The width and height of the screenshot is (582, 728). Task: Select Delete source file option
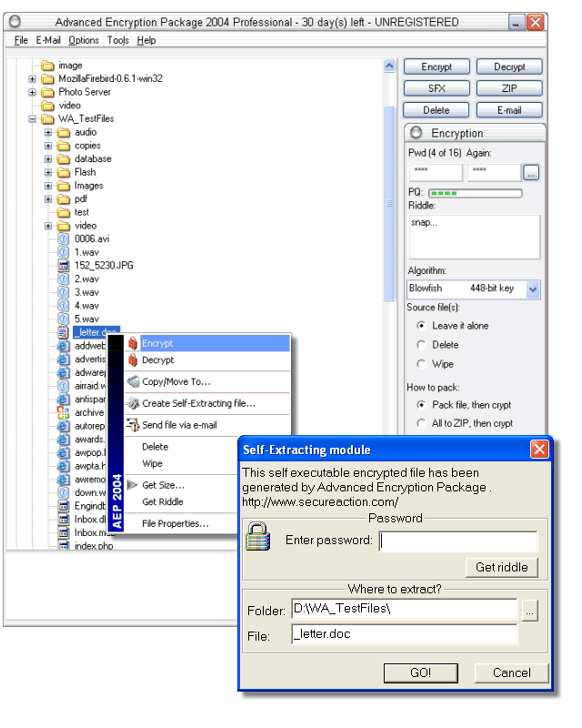tap(421, 345)
